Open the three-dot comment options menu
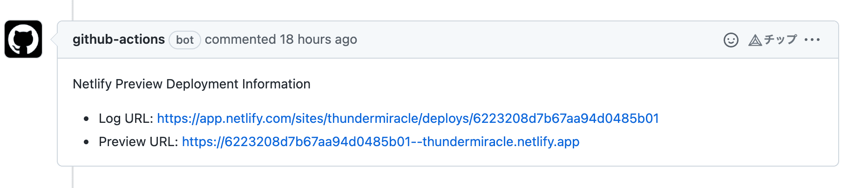 [x=812, y=40]
